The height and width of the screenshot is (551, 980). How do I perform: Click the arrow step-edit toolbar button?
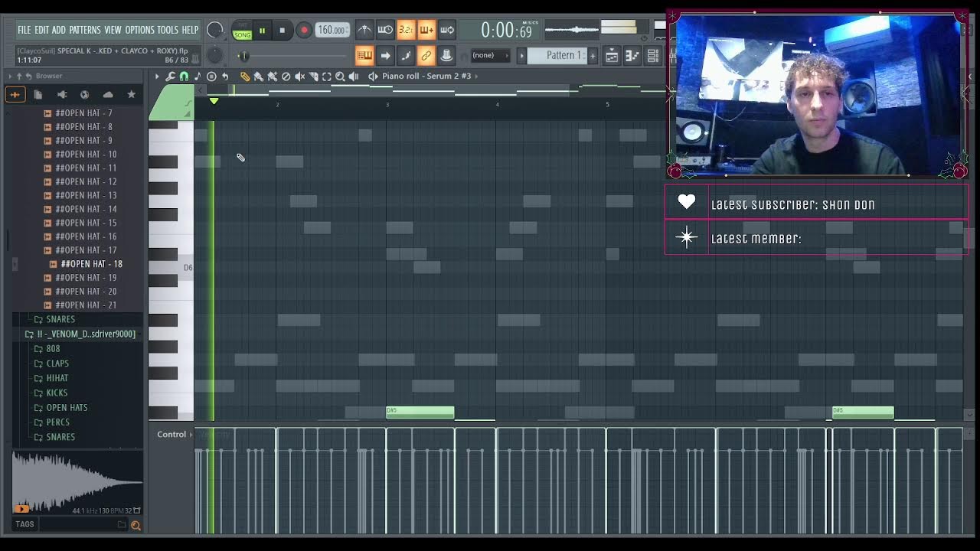coord(385,55)
